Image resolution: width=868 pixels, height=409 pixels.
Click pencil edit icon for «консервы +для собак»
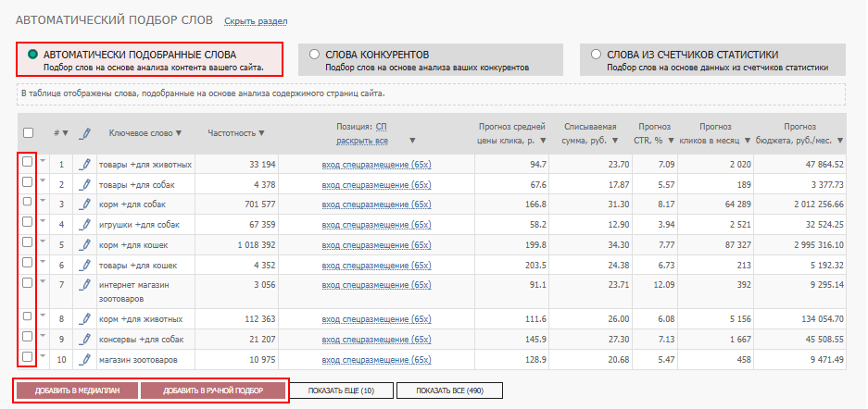85,339
